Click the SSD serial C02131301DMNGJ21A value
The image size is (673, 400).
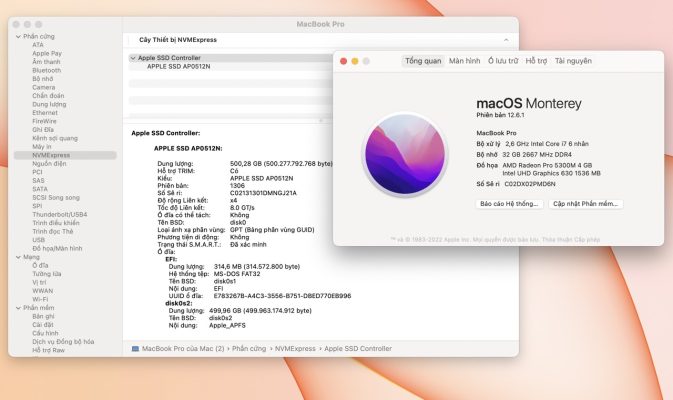click(263, 193)
